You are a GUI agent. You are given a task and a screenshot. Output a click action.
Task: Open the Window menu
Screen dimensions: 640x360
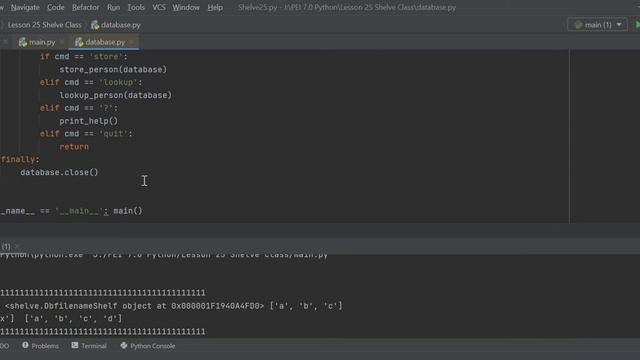pyautogui.click(x=186, y=7)
